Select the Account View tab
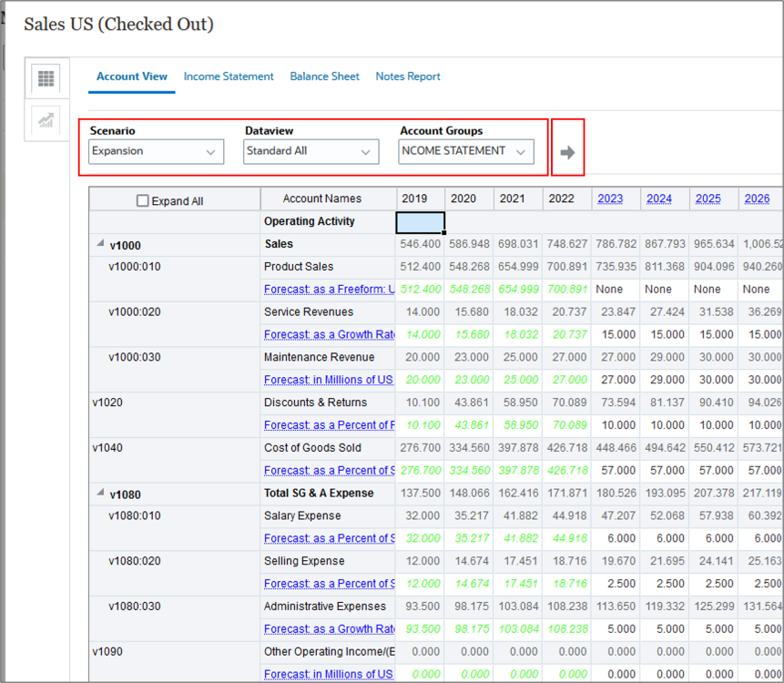This screenshot has height=683, width=784. [132, 76]
